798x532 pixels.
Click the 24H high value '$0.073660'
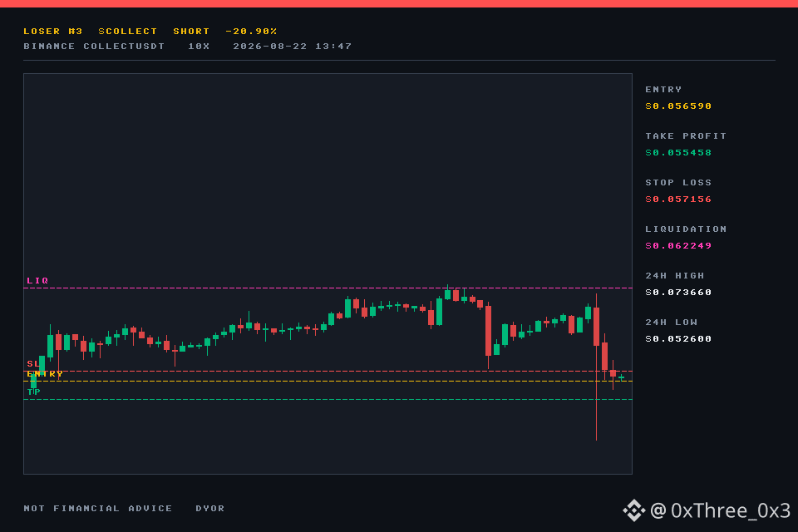tap(678, 293)
